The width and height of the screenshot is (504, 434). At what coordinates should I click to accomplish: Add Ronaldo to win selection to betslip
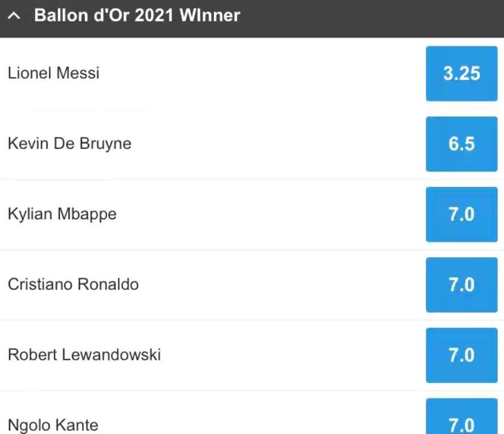[462, 285]
